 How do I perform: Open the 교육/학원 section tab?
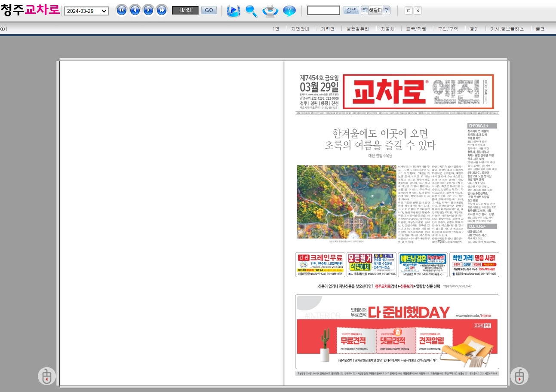[x=416, y=29]
